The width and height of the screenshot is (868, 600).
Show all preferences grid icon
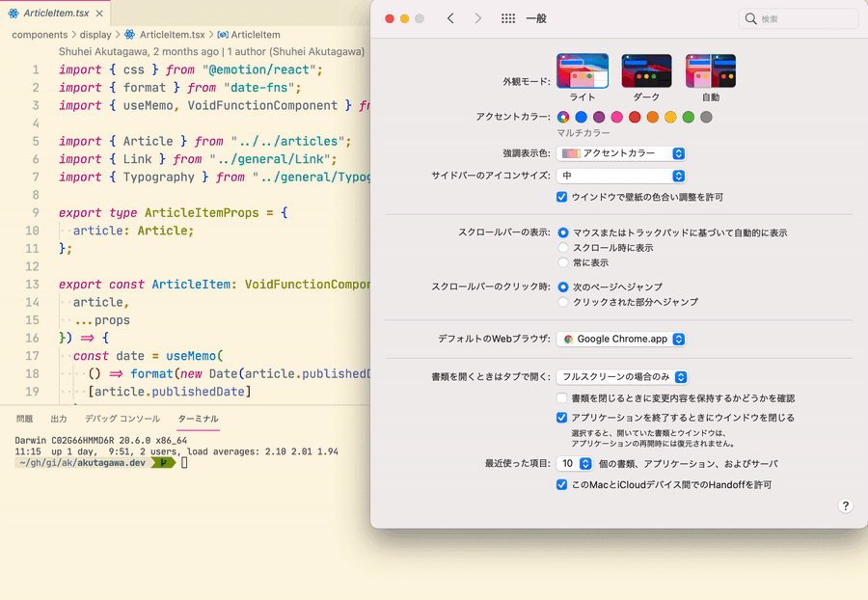507,18
